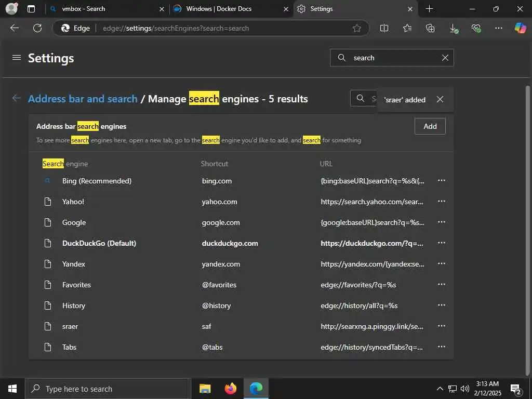Click the edge://favorites/?q=%s URL text
The height and width of the screenshot is (399, 532).
[358, 285]
